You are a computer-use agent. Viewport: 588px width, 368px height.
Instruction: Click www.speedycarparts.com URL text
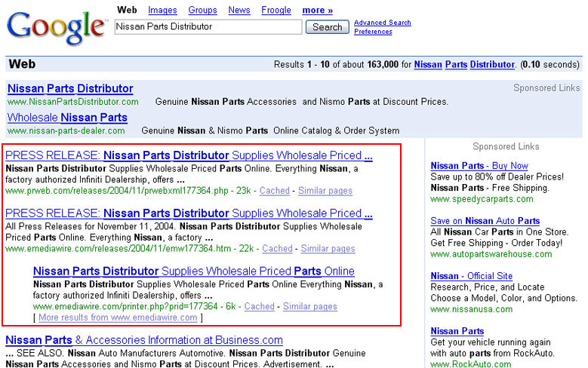pyautogui.click(x=482, y=199)
